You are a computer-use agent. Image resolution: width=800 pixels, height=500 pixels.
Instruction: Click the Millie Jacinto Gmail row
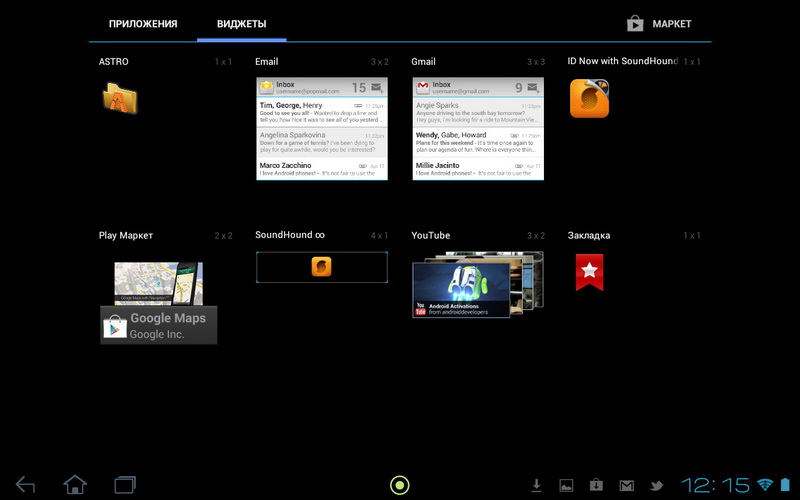point(478,169)
